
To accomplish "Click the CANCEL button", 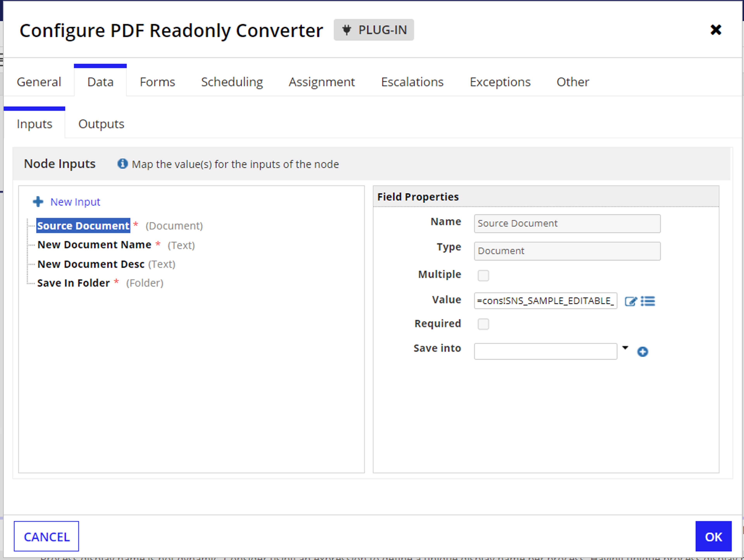I will coord(46,536).
